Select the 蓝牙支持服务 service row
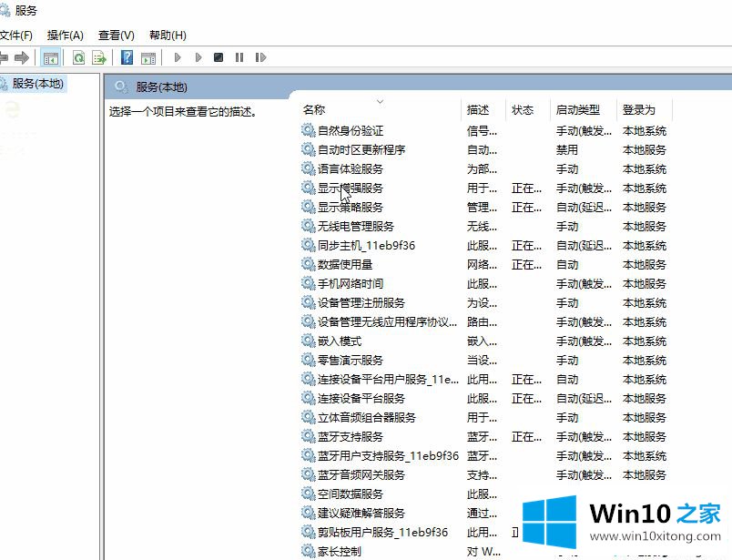732x560 pixels. click(x=351, y=437)
